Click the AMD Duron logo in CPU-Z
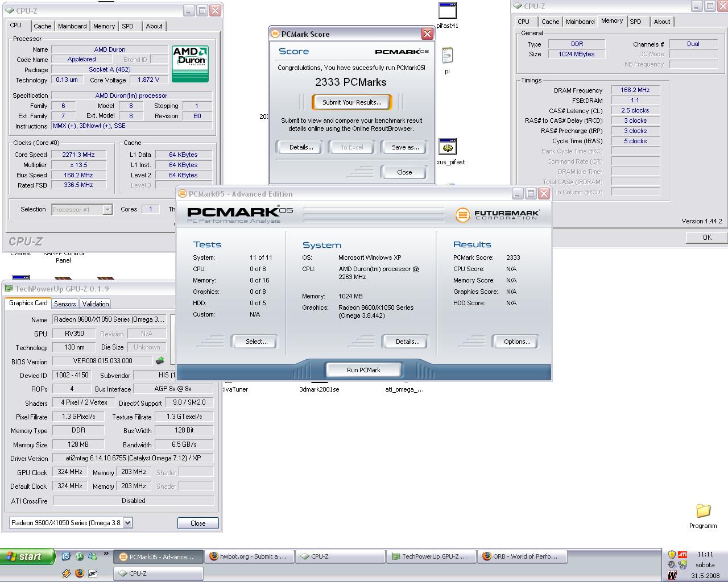The height and width of the screenshot is (582, 728). pyautogui.click(x=190, y=64)
